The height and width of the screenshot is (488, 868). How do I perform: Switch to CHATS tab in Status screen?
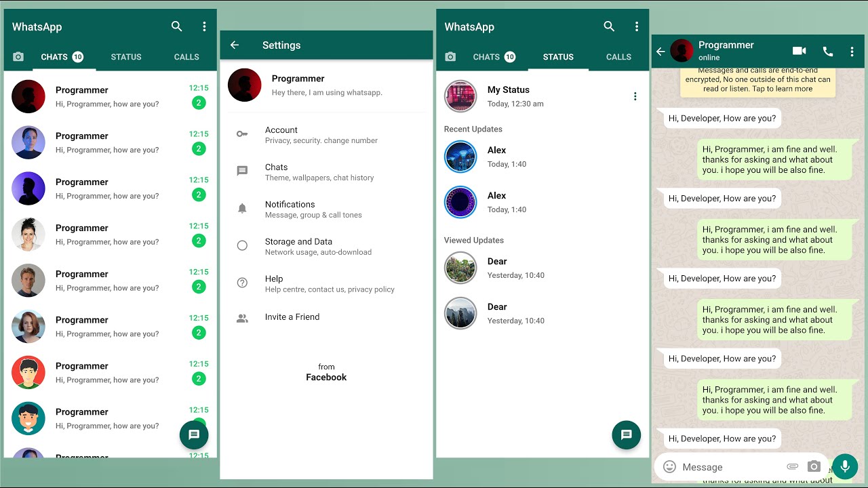coord(495,57)
